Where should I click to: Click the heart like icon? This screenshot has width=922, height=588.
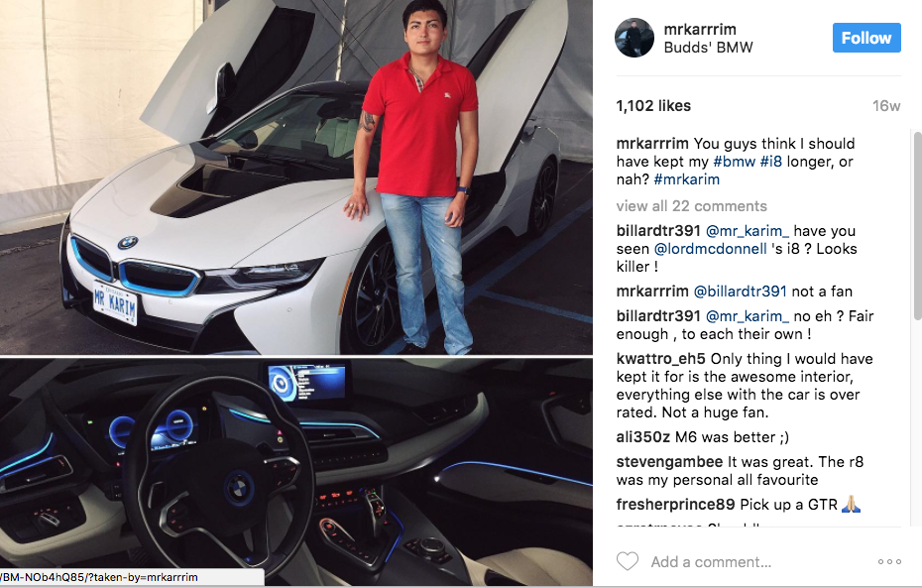(627, 561)
